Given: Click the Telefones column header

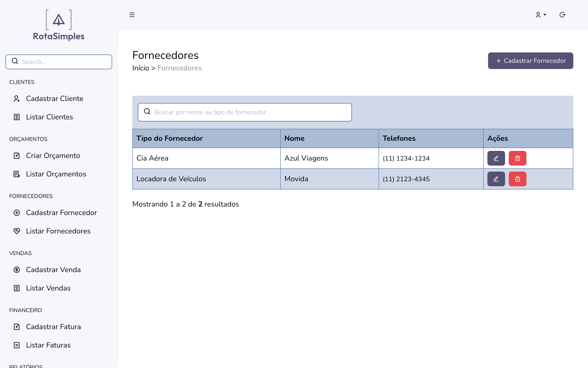Looking at the screenshot, I should click(431, 138).
